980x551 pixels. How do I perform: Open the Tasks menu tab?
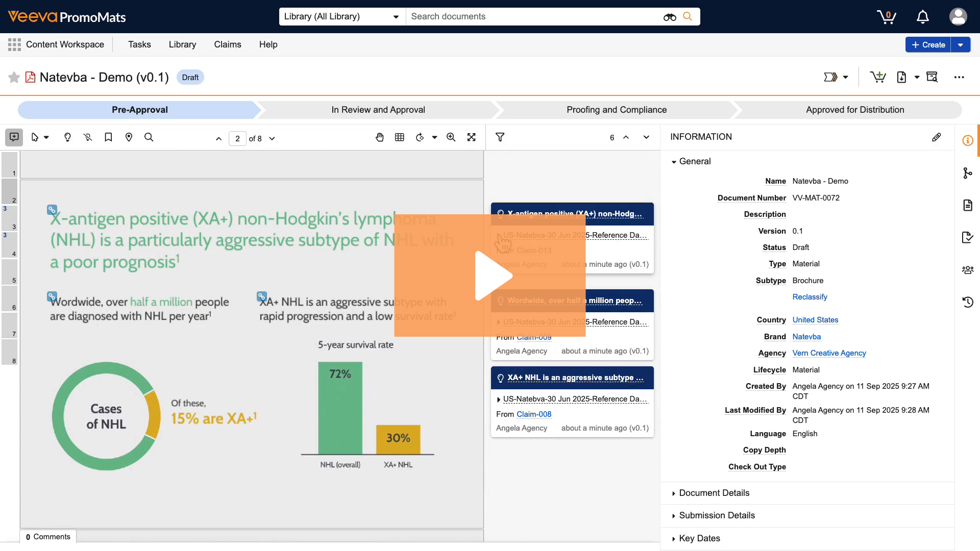point(139,44)
